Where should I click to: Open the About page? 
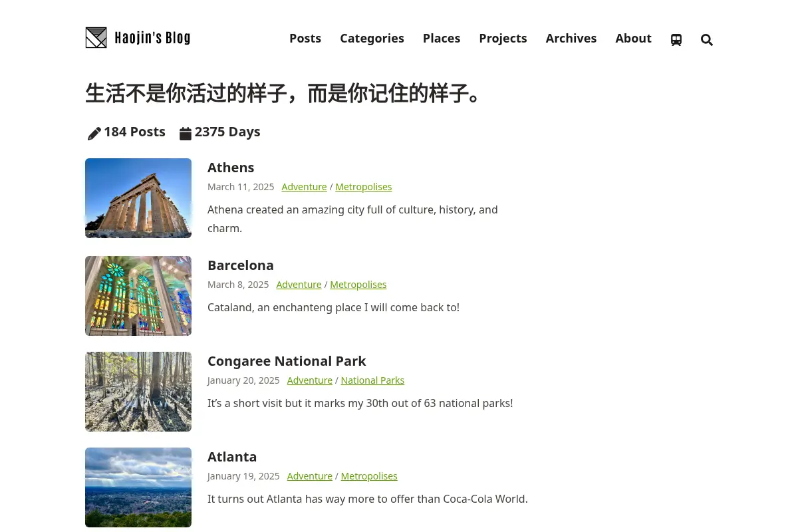[x=633, y=39]
